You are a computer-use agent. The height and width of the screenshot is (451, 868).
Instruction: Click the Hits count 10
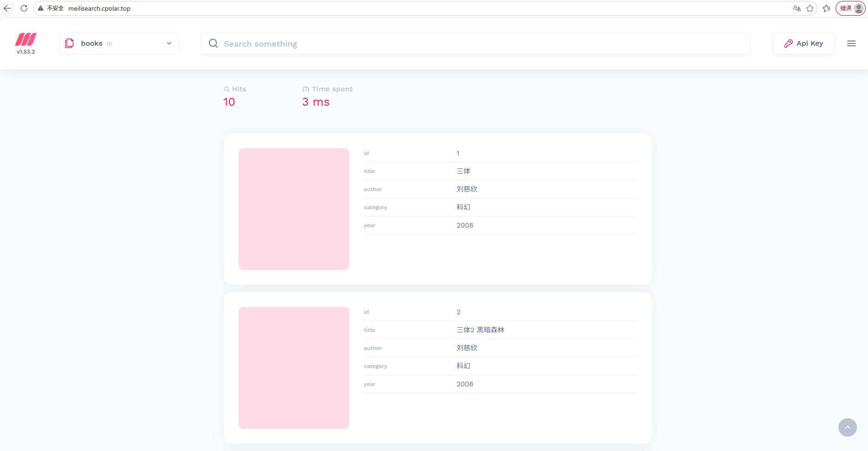click(x=229, y=102)
